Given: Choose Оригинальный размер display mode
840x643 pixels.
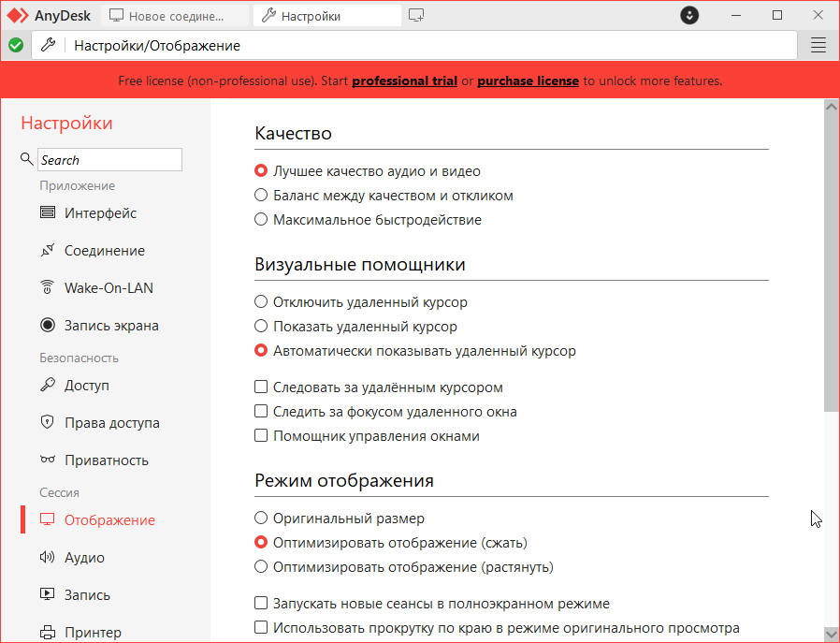Looking at the screenshot, I should [262, 519].
